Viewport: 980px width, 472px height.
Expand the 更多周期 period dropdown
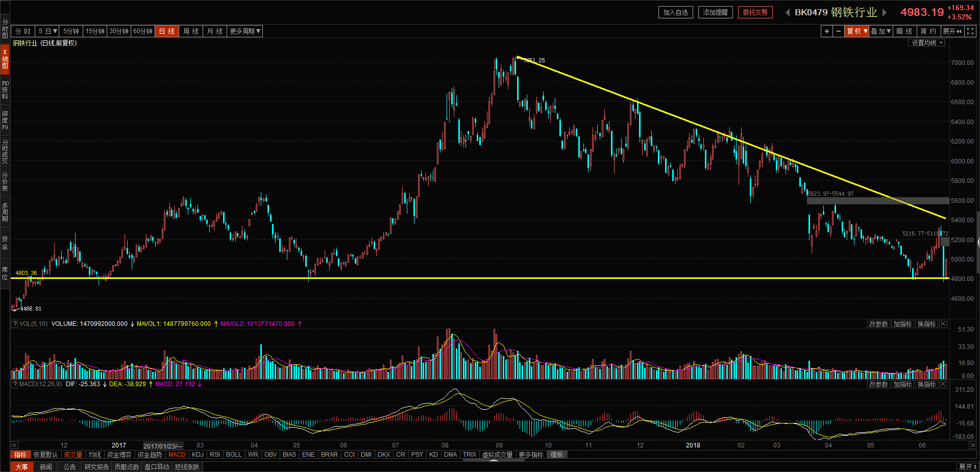click(x=245, y=31)
